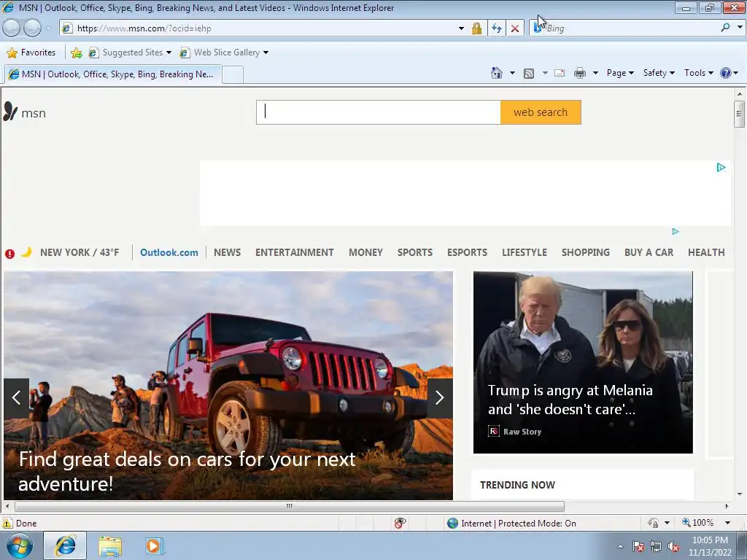Open the Trump and Melania article thumbnail
The height and width of the screenshot is (560, 747).
coord(583,362)
